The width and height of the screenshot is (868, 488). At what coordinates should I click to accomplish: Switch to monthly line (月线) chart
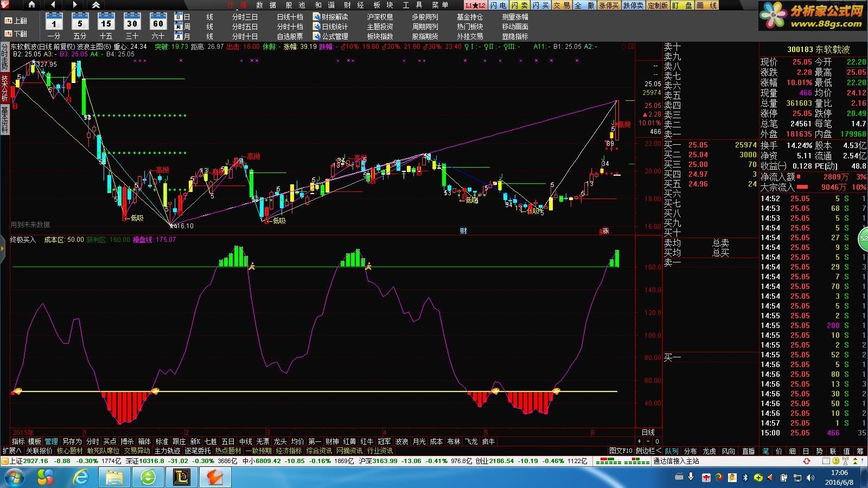[x=194, y=36]
